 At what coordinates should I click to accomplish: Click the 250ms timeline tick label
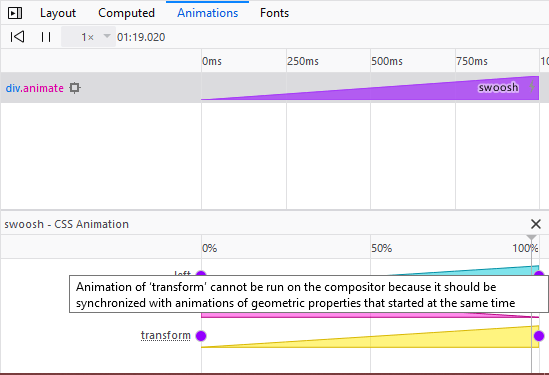coord(303,61)
